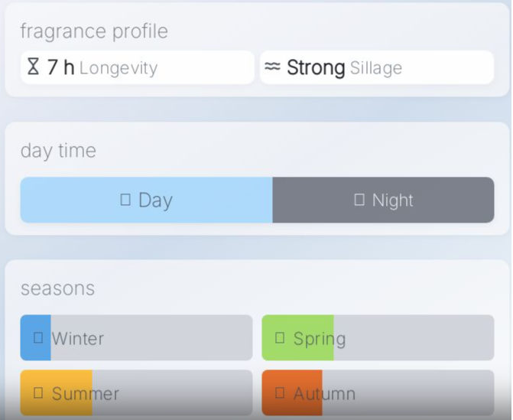Click the seasons section heading
Viewport: 513px width, 420px height.
57,288
